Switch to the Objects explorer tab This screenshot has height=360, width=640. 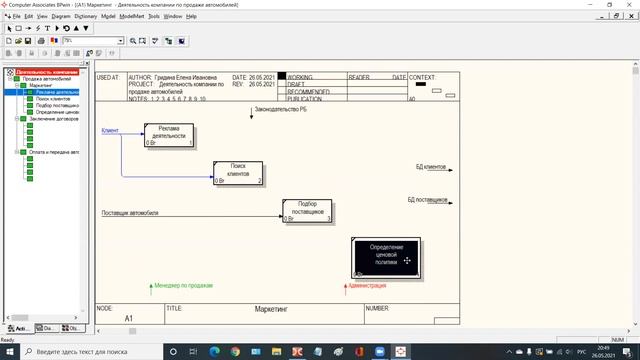coord(72,328)
